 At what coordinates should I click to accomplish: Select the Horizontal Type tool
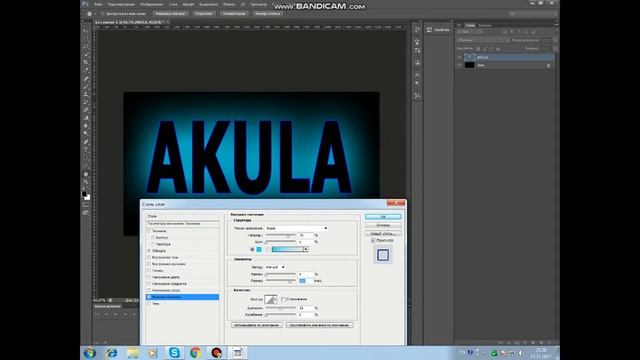pyautogui.click(x=86, y=150)
